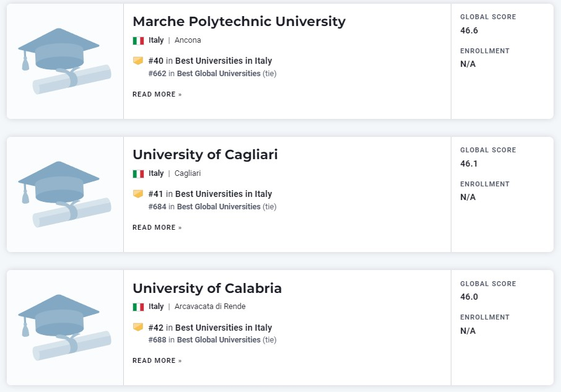Click Italy flag icon by Arcavacata di Rende
The height and width of the screenshot is (392, 561).
click(138, 307)
